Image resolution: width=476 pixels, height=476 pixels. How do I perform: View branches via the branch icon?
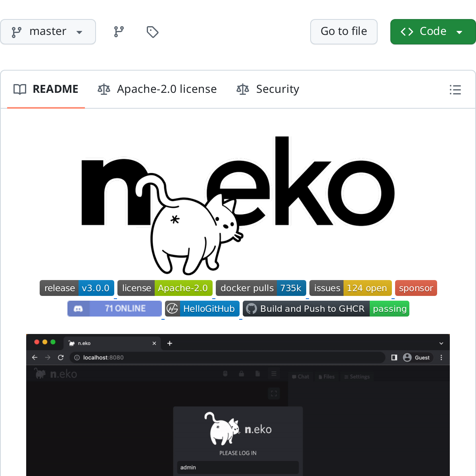119,32
